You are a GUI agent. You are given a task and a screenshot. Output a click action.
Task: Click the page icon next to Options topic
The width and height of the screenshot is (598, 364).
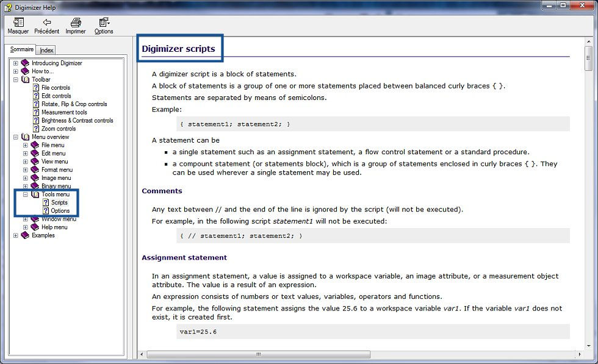point(46,211)
